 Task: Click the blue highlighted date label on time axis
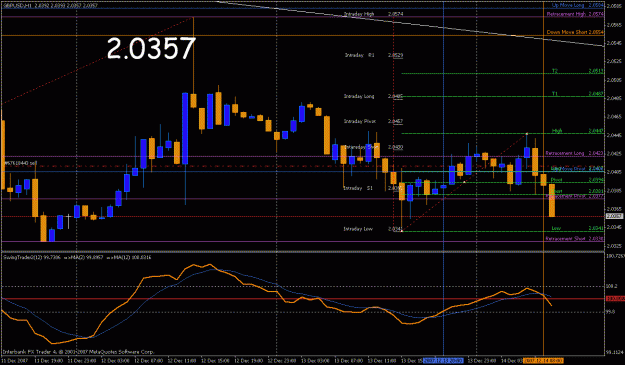[443, 361]
